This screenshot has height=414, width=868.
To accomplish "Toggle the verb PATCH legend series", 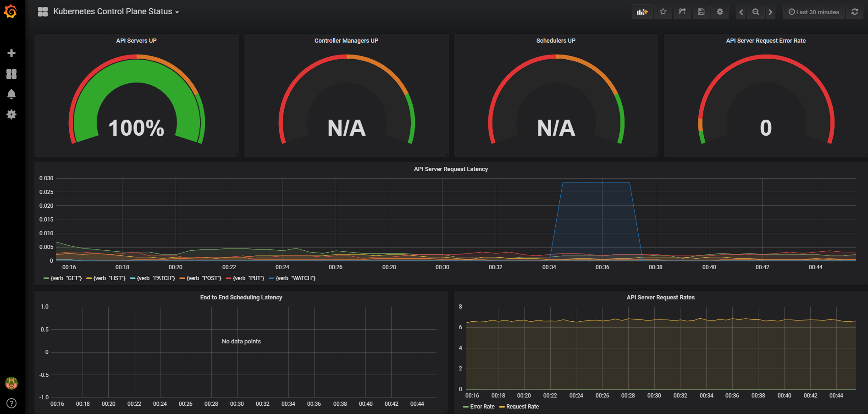I will 153,278.
